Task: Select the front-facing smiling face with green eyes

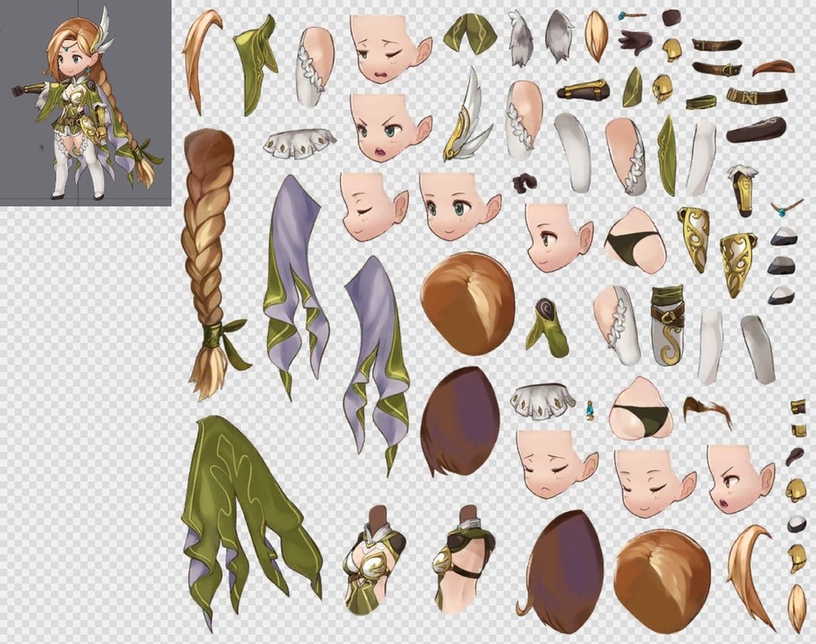Action: pos(459,206)
